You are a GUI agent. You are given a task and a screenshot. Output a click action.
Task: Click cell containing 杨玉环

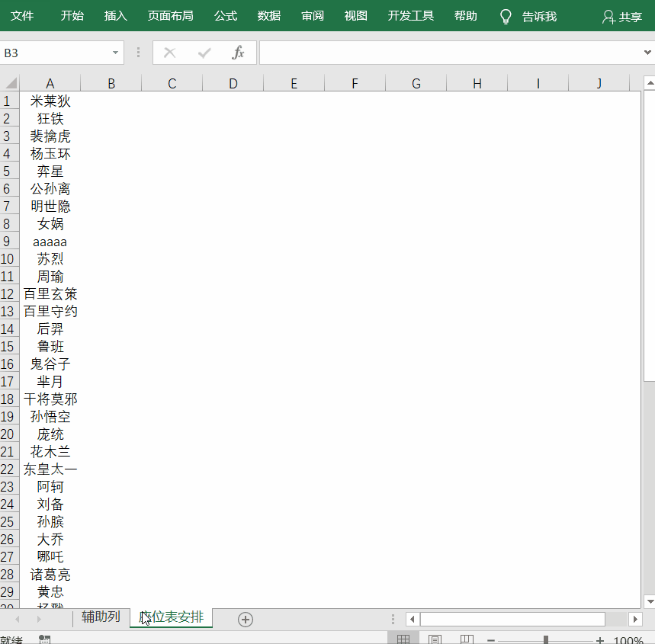pos(50,154)
